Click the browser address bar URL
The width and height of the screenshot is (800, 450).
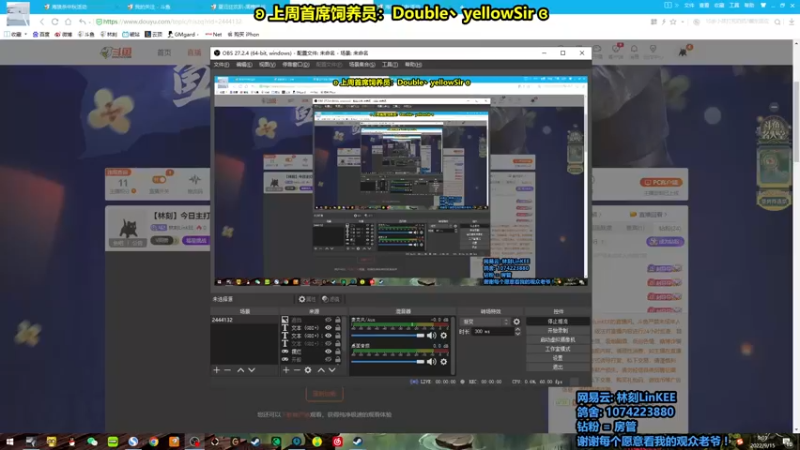click(x=172, y=22)
